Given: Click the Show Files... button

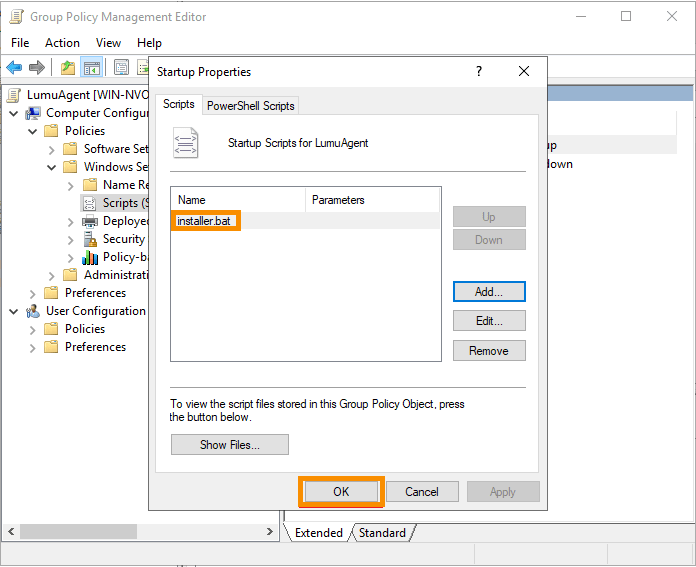Looking at the screenshot, I should coord(229,444).
